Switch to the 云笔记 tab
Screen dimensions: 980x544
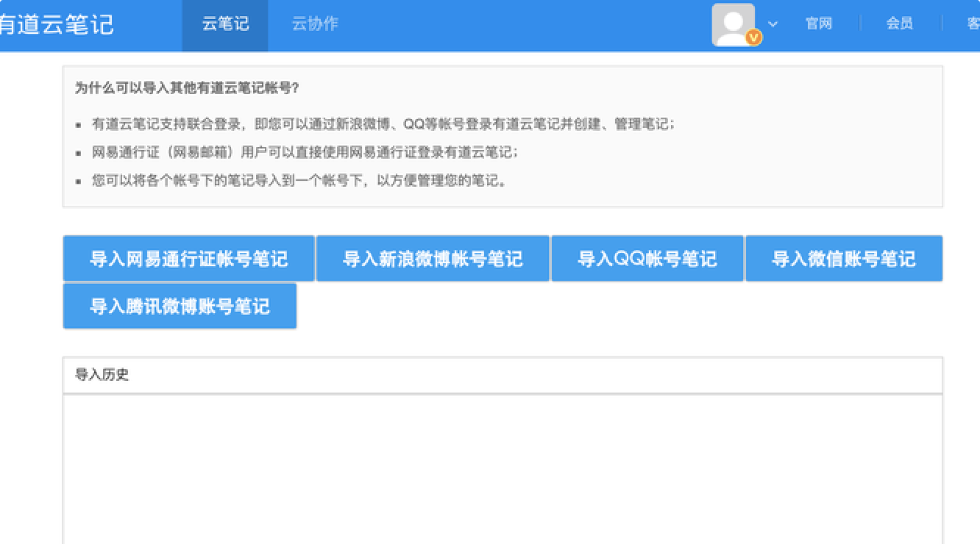coord(225,24)
